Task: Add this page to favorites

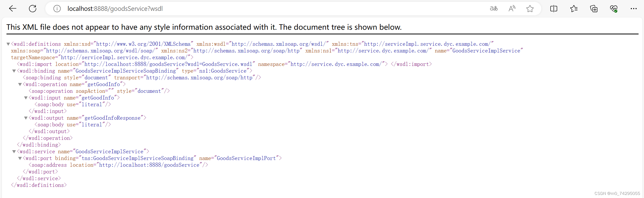Action: [x=530, y=9]
